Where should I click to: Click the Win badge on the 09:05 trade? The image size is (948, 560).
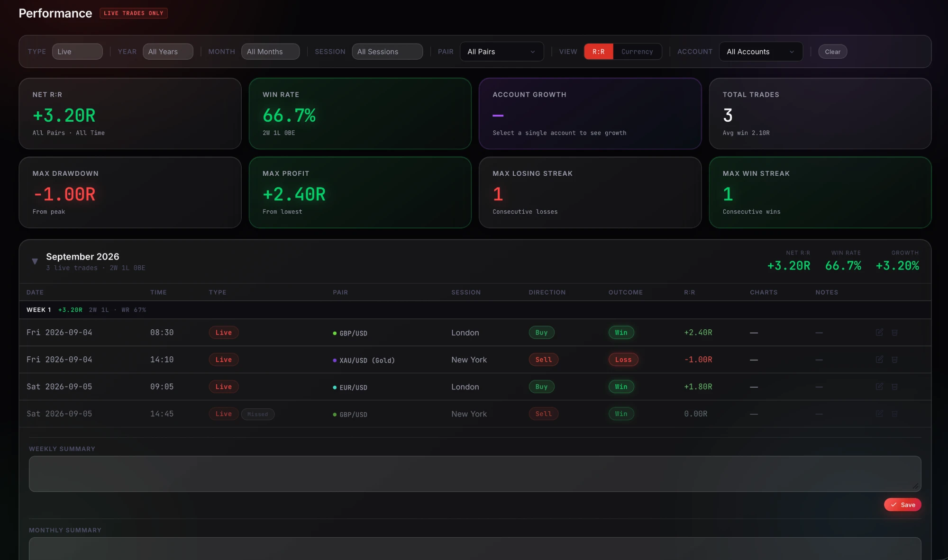(x=621, y=387)
